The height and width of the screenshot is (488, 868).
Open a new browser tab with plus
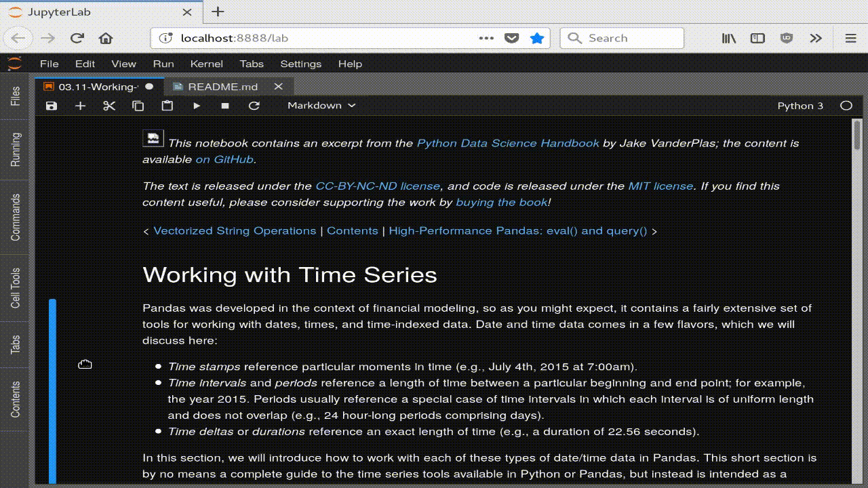tap(218, 12)
